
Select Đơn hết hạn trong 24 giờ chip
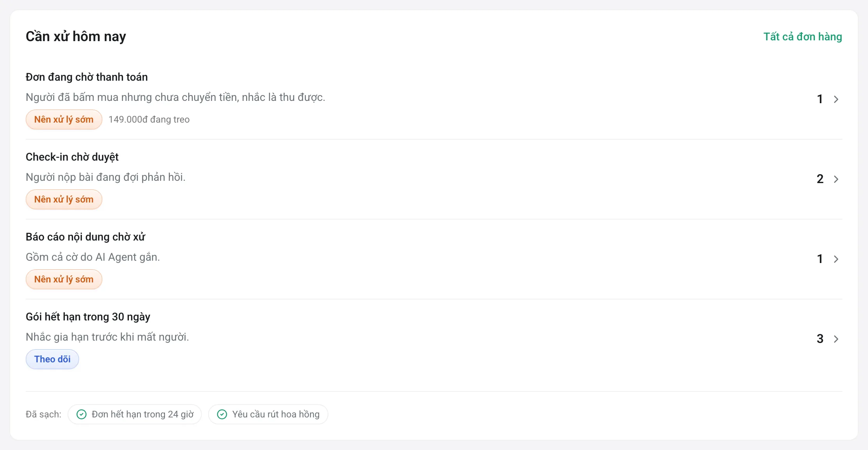click(x=135, y=414)
